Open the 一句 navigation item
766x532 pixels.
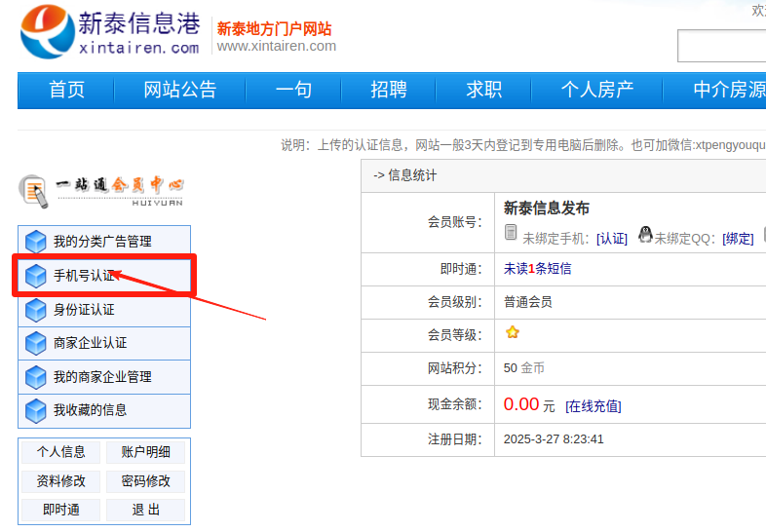coord(293,90)
